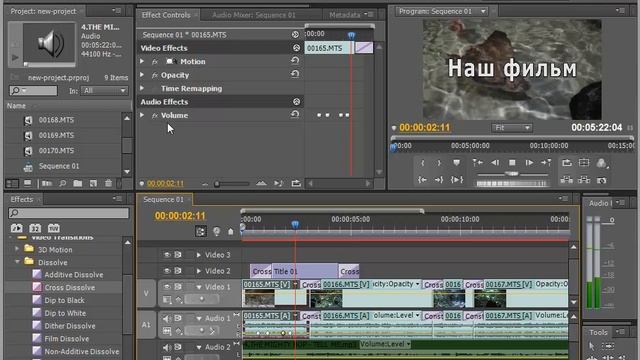Select the Effect Controls tab

166,15
